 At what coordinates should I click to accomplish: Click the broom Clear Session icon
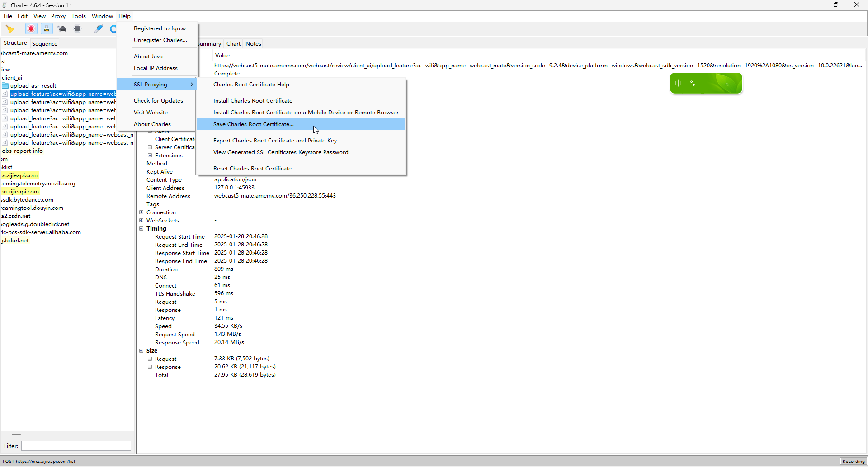point(9,29)
